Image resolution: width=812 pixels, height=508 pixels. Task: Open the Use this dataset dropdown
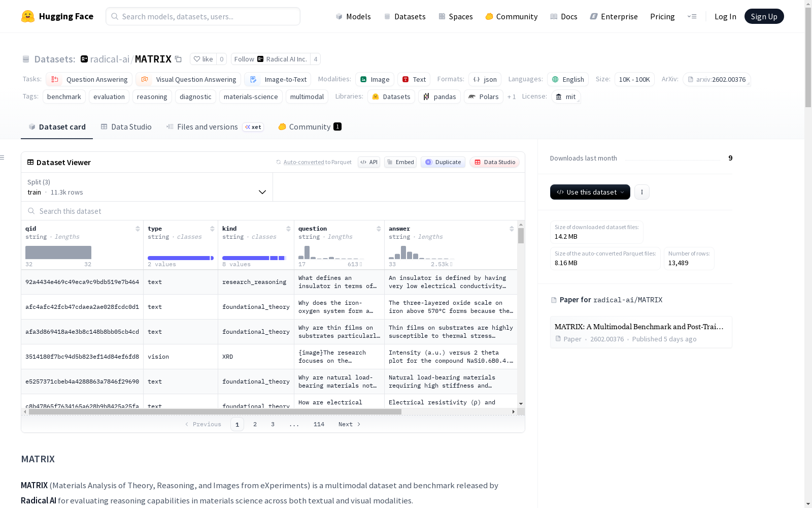point(590,192)
